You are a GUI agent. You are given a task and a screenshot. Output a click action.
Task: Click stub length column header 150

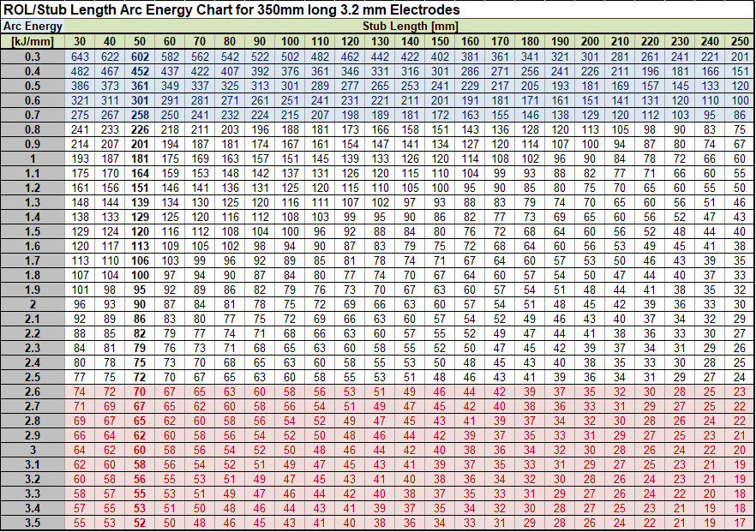(x=440, y=41)
